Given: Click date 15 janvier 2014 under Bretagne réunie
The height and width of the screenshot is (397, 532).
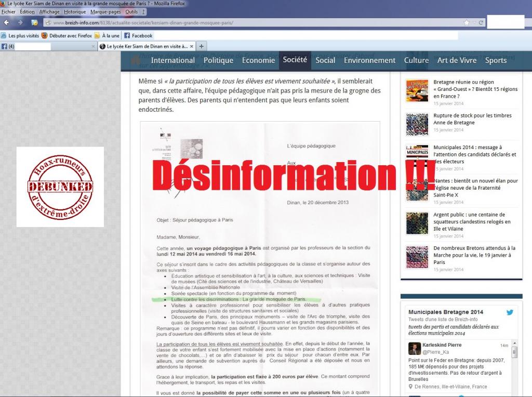Looking at the screenshot, I should [448, 103].
